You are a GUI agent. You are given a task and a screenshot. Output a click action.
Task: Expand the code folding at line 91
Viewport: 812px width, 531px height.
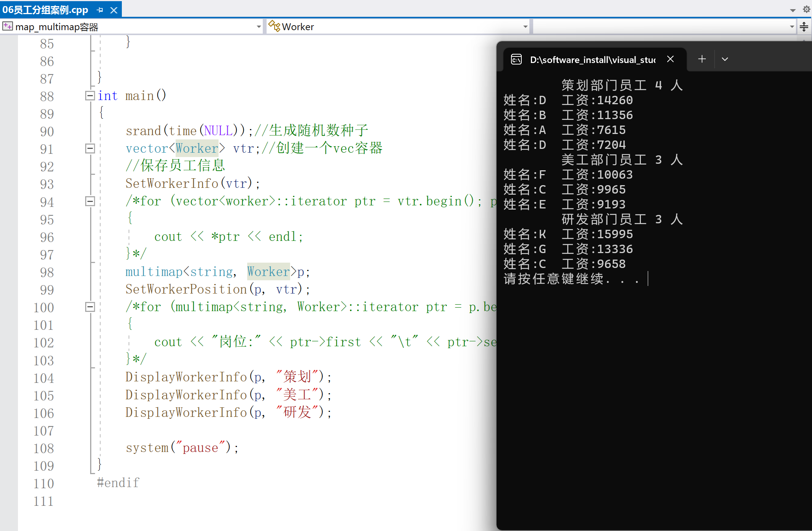90,148
